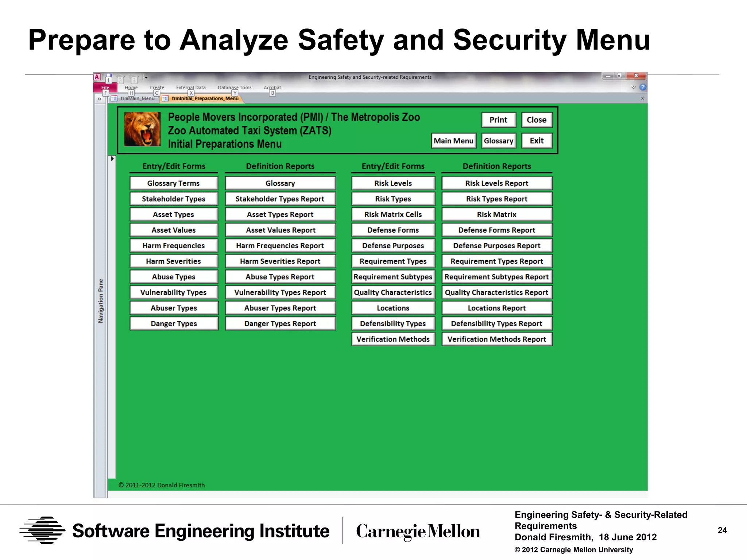Open Defense Forms Report
747x560 pixels.
pos(497,230)
